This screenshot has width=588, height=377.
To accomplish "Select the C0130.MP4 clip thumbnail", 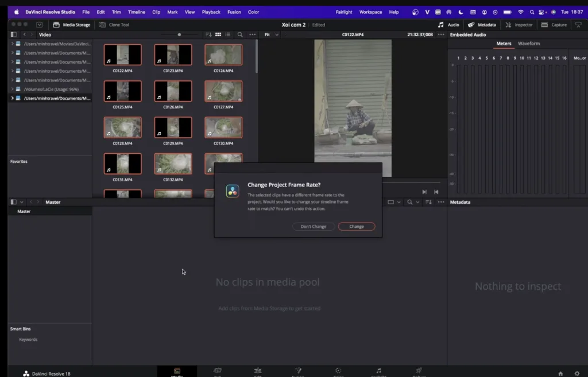I will click(x=223, y=127).
